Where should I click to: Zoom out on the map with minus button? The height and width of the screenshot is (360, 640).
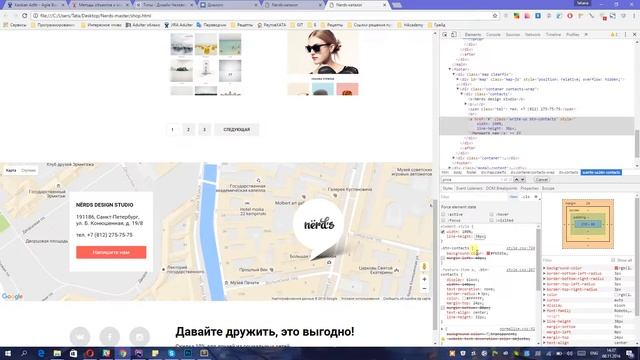point(424,289)
